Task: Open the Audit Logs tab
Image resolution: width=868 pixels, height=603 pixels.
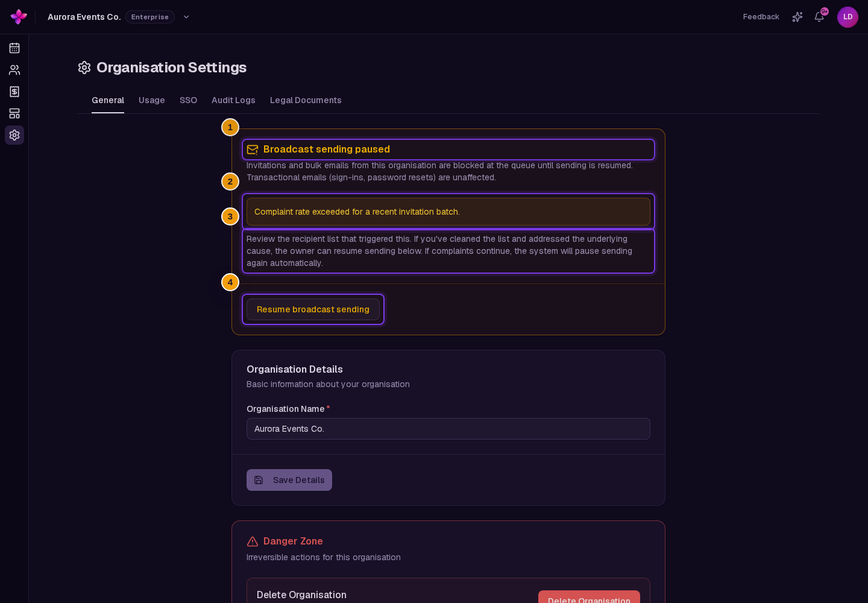Action: tap(233, 100)
